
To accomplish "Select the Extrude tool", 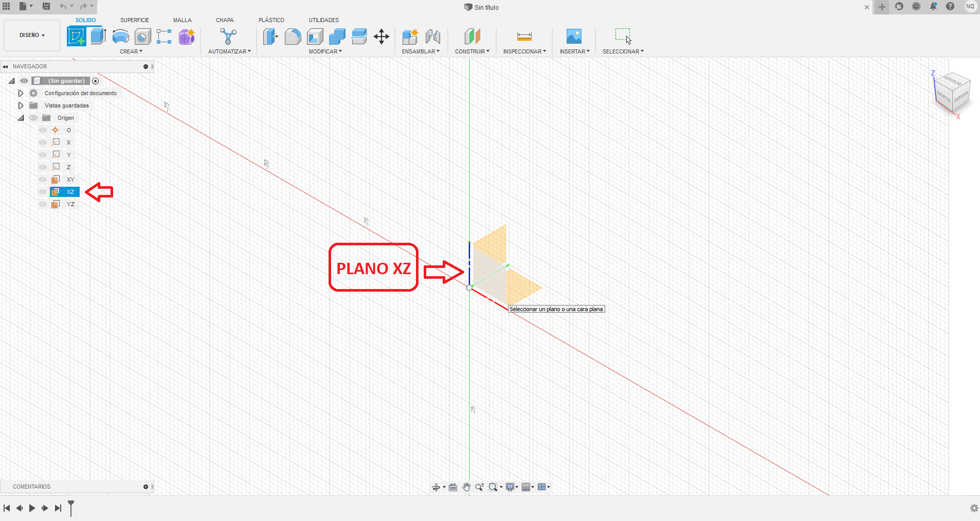I will (x=98, y=37).
